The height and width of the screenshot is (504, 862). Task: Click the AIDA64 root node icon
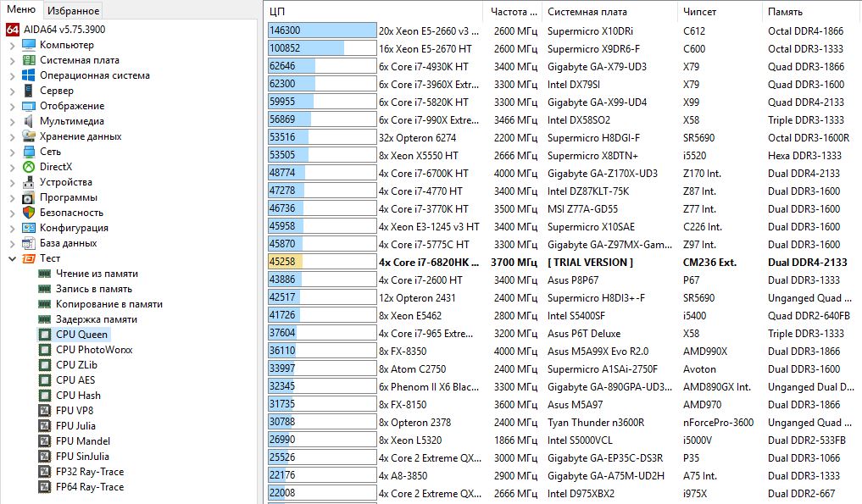pos(13,30)
